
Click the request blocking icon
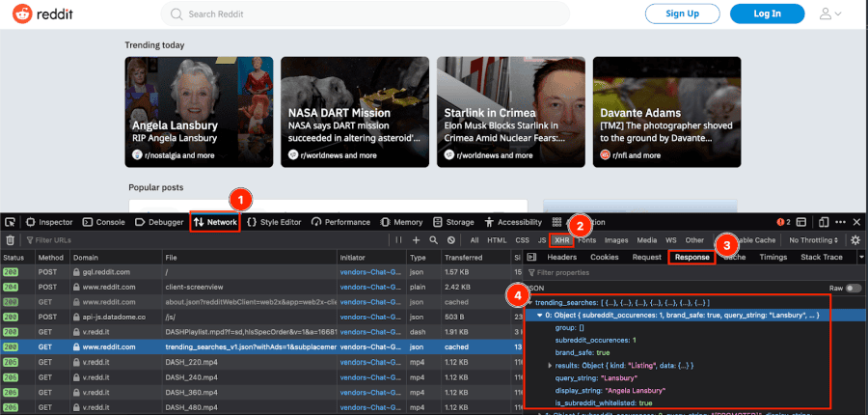[451, 240]
